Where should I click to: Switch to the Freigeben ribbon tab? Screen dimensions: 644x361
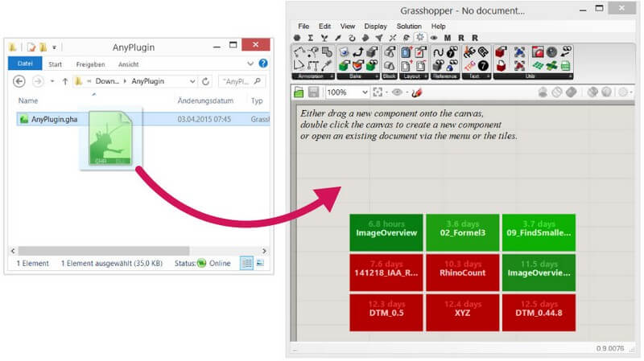click(90, 64)
